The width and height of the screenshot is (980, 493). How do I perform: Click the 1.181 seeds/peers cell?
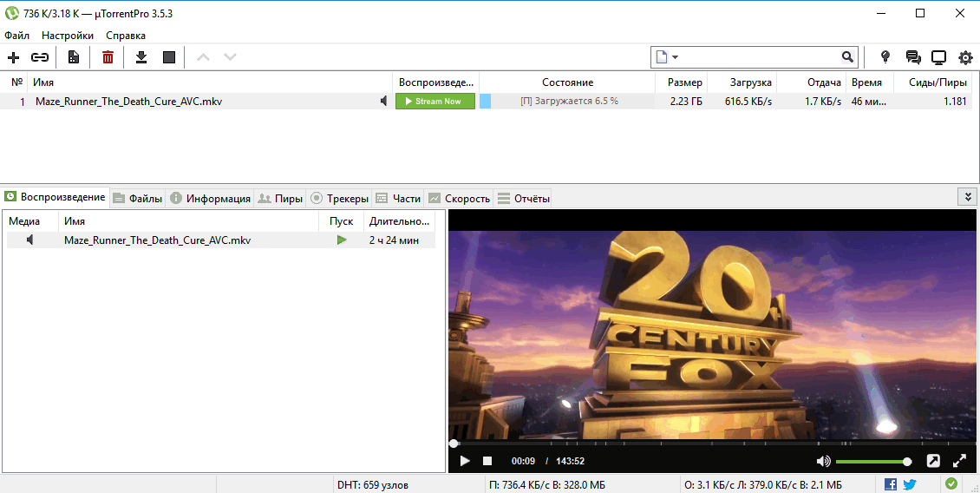(954, 102)
